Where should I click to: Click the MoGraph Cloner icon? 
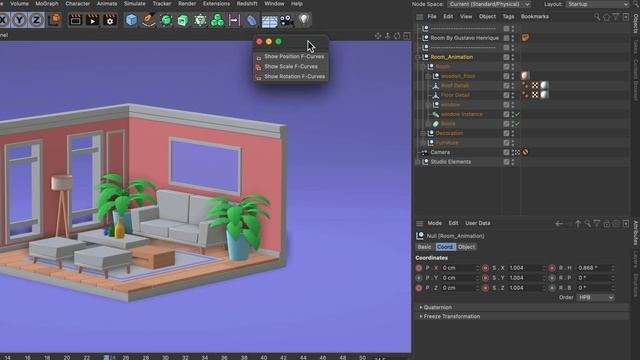click(x=217, y=20)
